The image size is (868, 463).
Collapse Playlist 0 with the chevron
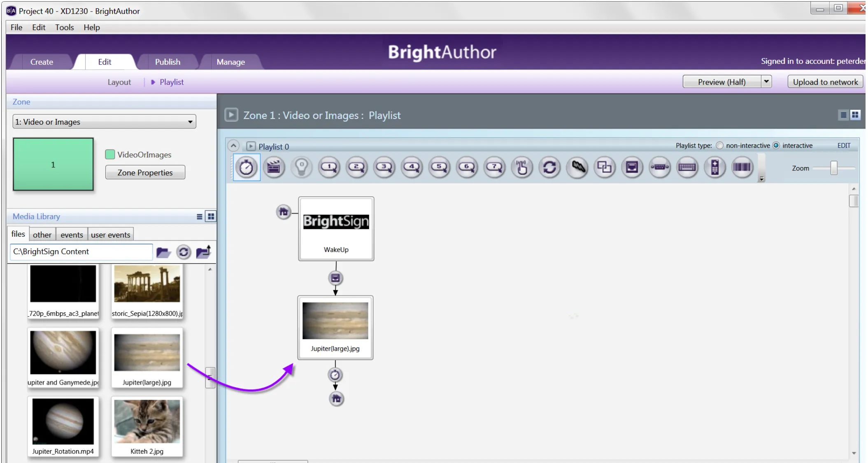(233, 146)
